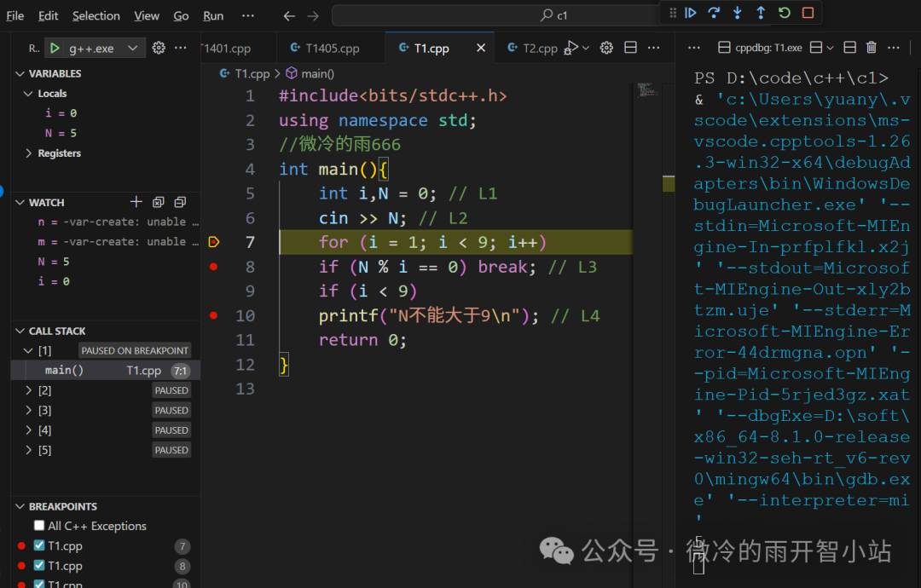This screenshot has width=921, height=588.
Task: Collapse CALL STACK section
Action: tap(20, 331)
